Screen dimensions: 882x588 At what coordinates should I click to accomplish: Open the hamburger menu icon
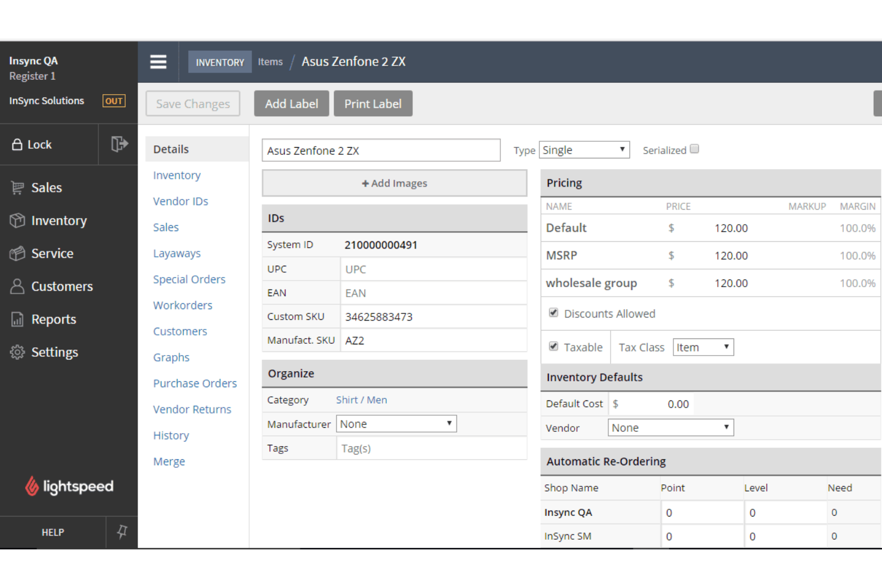coord(158,62)
